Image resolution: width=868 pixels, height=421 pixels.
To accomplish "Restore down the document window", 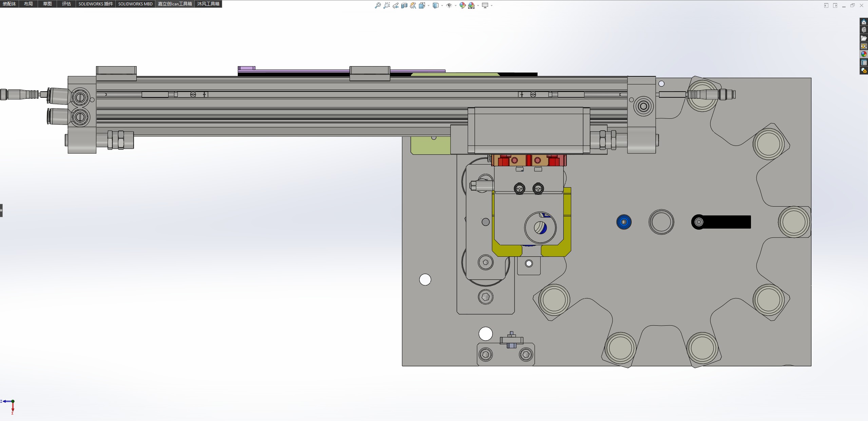I will pos(852,5).
